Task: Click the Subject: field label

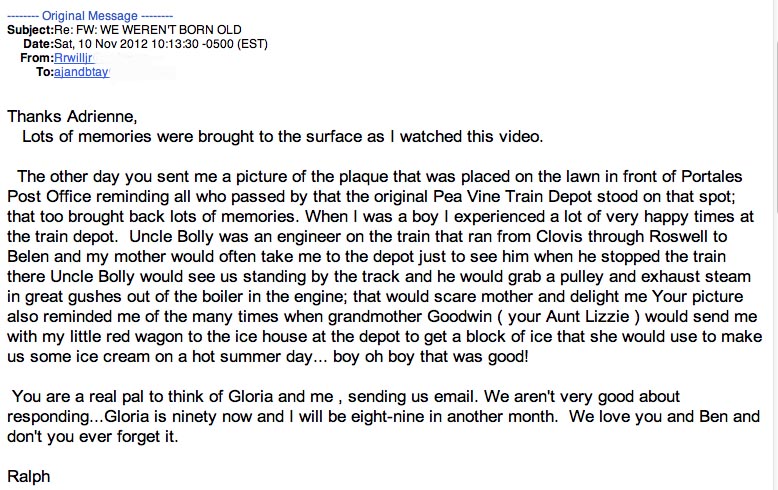Action: point(30,30)
